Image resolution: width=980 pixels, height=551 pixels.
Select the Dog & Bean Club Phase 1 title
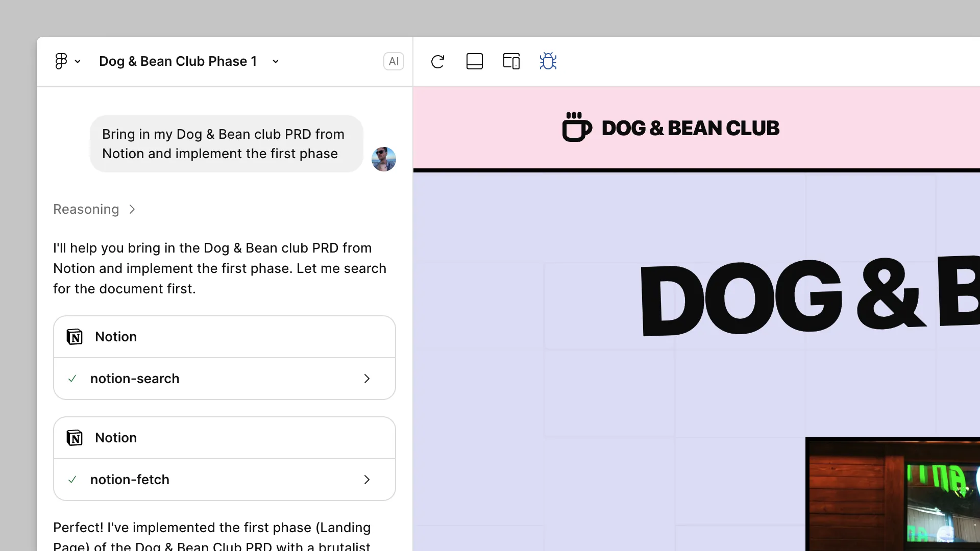(x=178, y=61)
